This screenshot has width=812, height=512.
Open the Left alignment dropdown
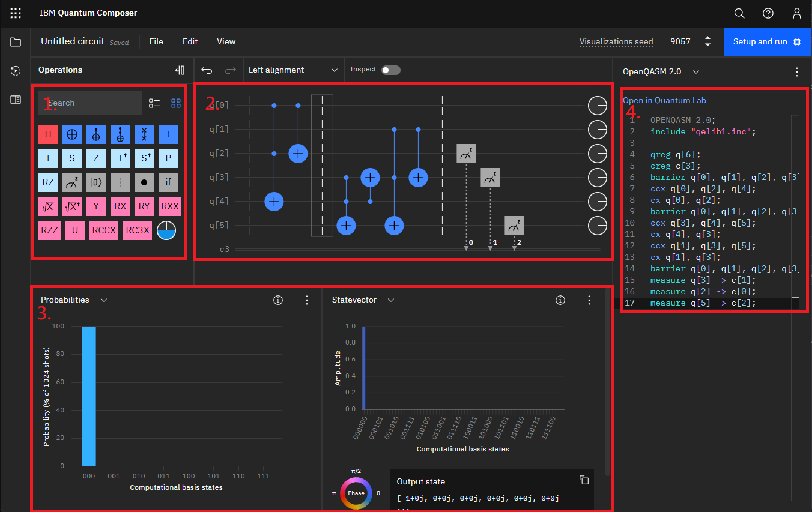pos(294,70)
